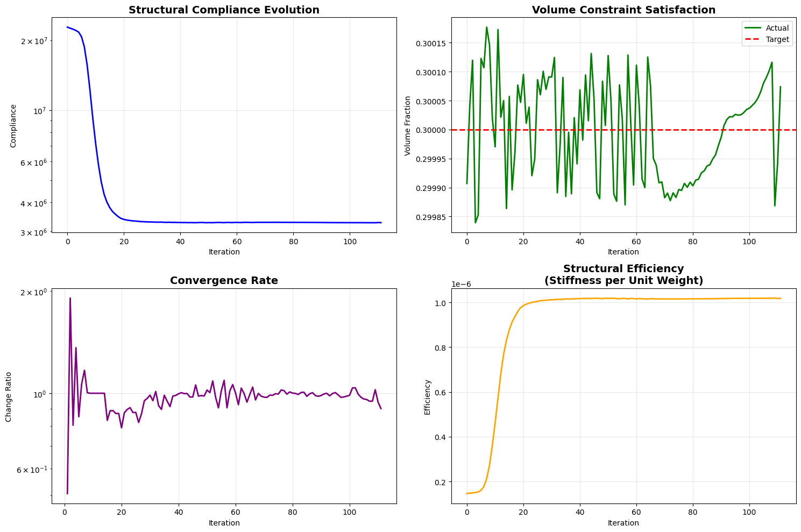Select the "Convergence Rate" plot title
Viewport: 801px width, 532px height.
tap(224, 281)
